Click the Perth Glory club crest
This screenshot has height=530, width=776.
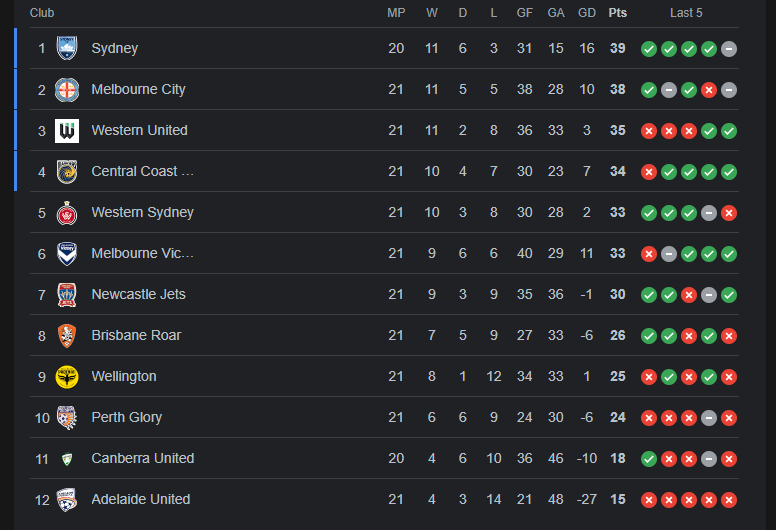[x=67, y=417]
